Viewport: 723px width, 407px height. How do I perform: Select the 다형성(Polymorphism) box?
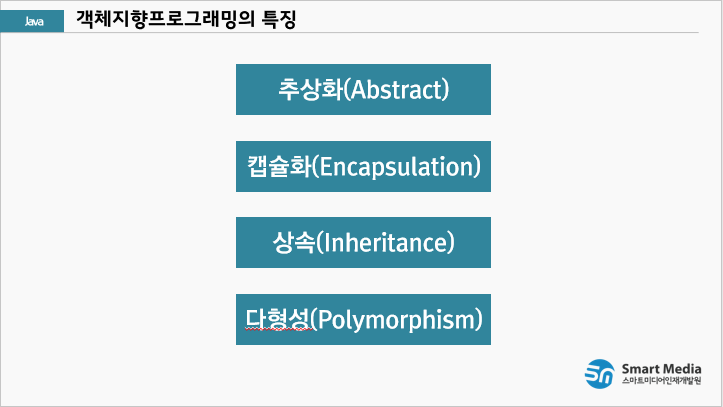tap(363, 319)
